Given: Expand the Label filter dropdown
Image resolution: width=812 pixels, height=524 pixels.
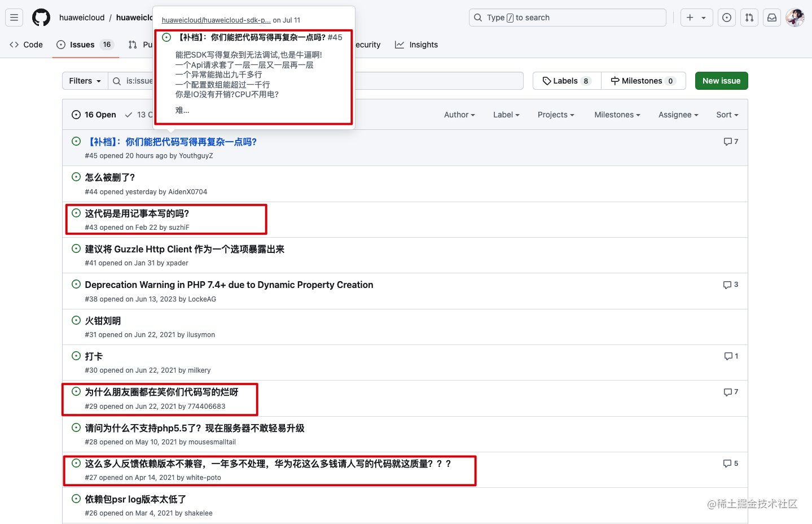Looking at the screenshot, I should coord(506,115).
